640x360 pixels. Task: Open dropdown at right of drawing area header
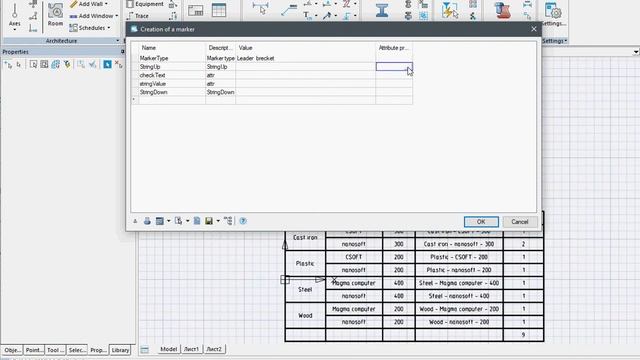pos(636,52)
